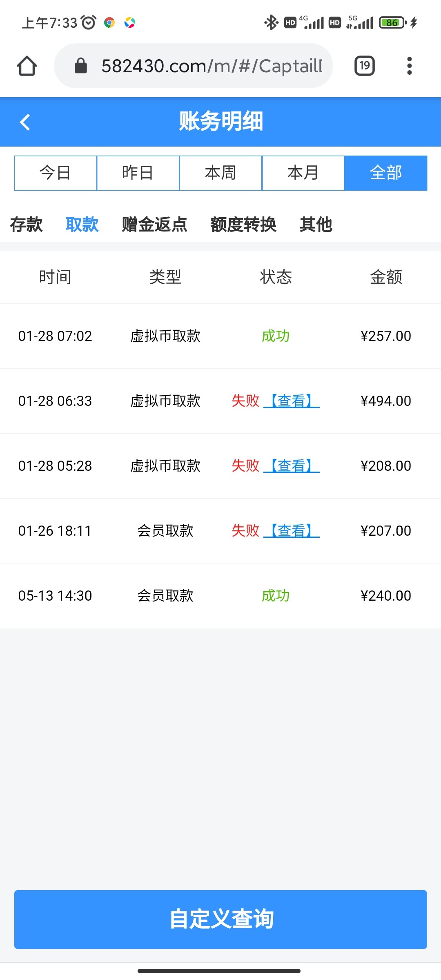Image resolution: width=441 pixels, height=980 pixels.
Task: Tap the lock icon in address bar
Action: pos(81,66)
